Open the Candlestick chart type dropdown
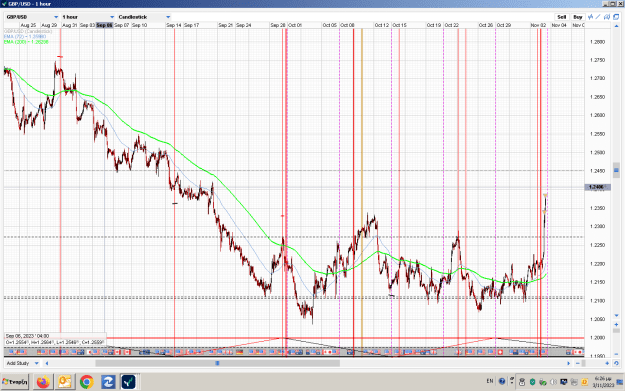625x391 pixels. coord(144,17)
